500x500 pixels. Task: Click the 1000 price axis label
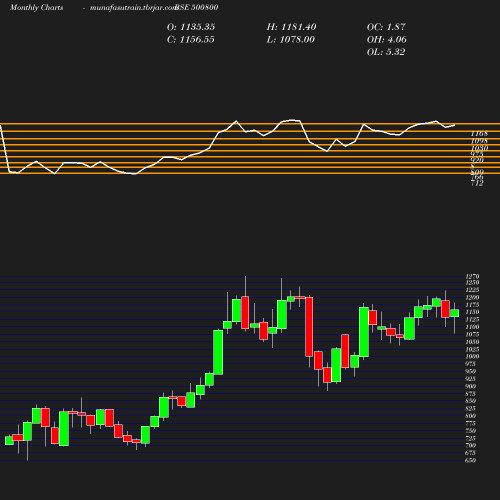tap(472, 356)
